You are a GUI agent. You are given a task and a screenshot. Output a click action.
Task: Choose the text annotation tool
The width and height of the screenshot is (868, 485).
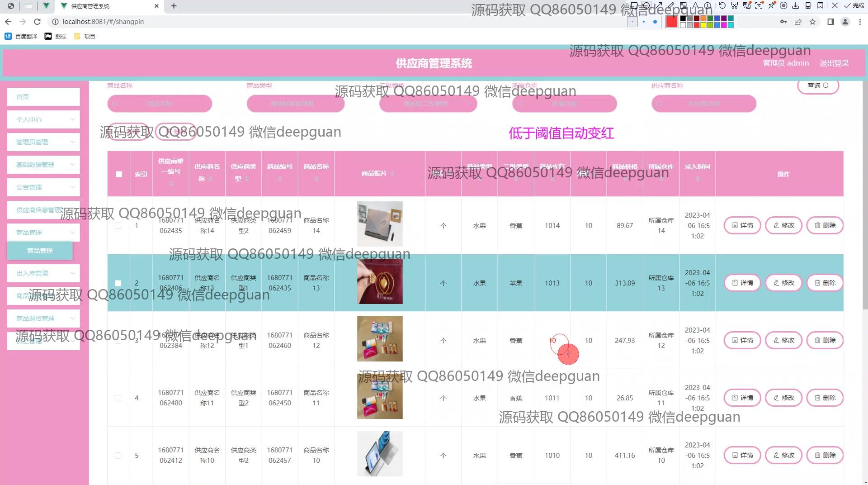[x=695, y=6]
